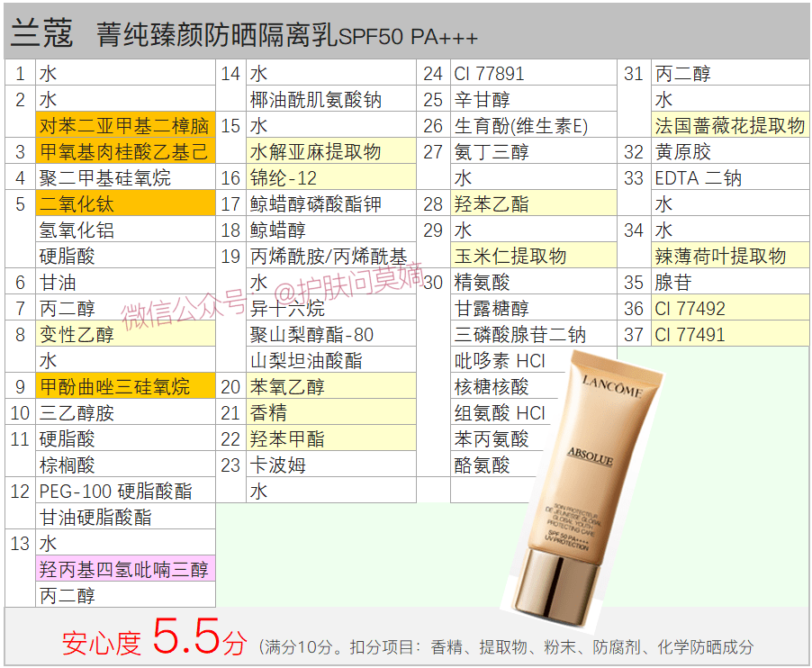
Task: Select the title text 兰蔻 in the header
Action: click(42, 33)
